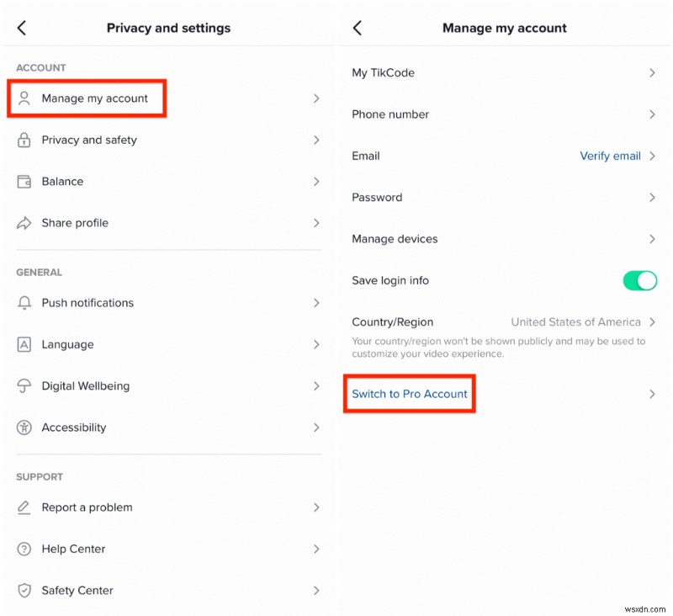Tap the Share profile arrow icon

(24, 222)
